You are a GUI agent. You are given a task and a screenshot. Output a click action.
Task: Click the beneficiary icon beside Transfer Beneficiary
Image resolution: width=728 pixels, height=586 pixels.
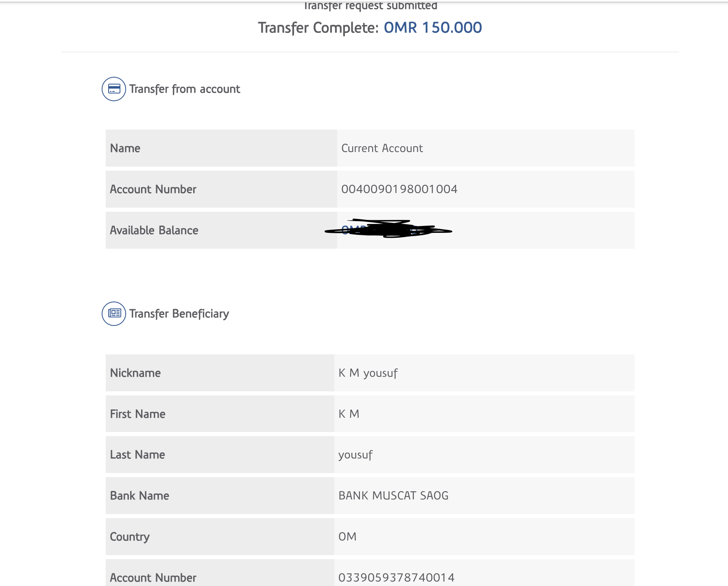(x=114, y=313)
